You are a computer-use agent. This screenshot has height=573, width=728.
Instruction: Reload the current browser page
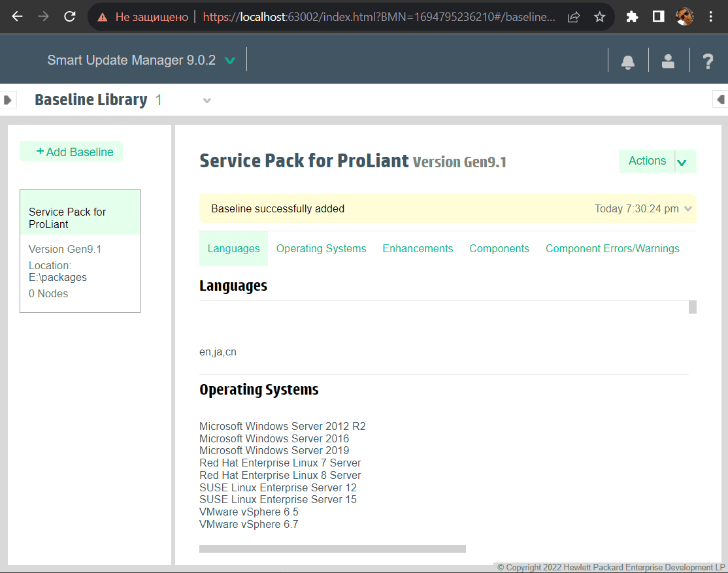(70, 17)
